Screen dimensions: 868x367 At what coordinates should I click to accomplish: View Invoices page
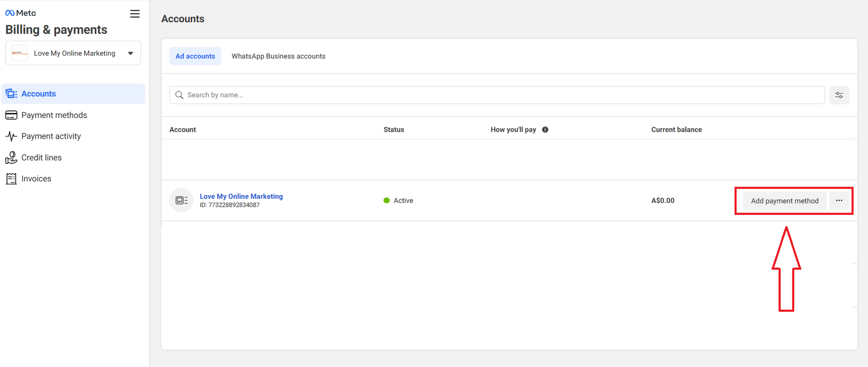[36, 179]
